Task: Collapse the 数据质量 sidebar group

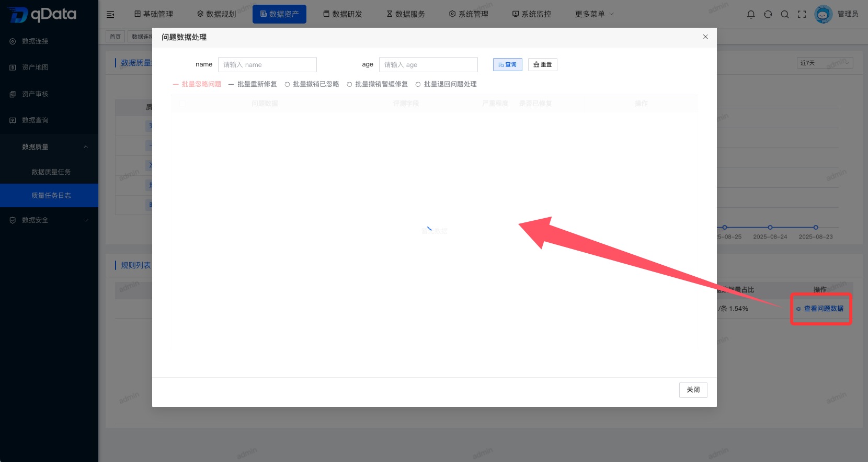Action: 49,147
